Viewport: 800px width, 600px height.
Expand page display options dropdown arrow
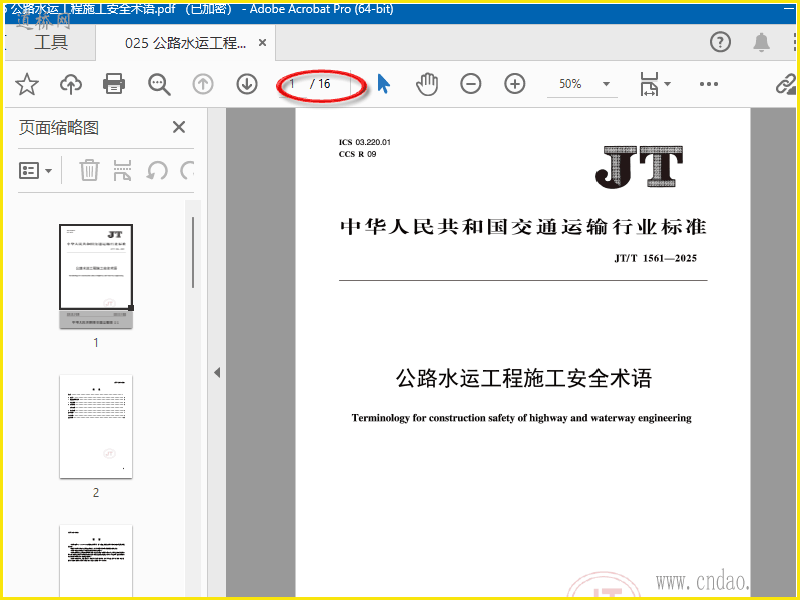pyautogui.click(x=667, y=84)
